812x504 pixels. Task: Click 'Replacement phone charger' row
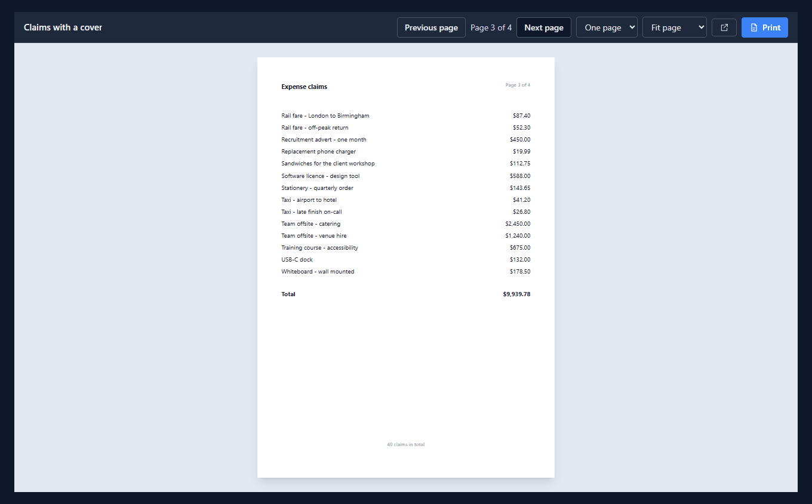click(406, 152)
